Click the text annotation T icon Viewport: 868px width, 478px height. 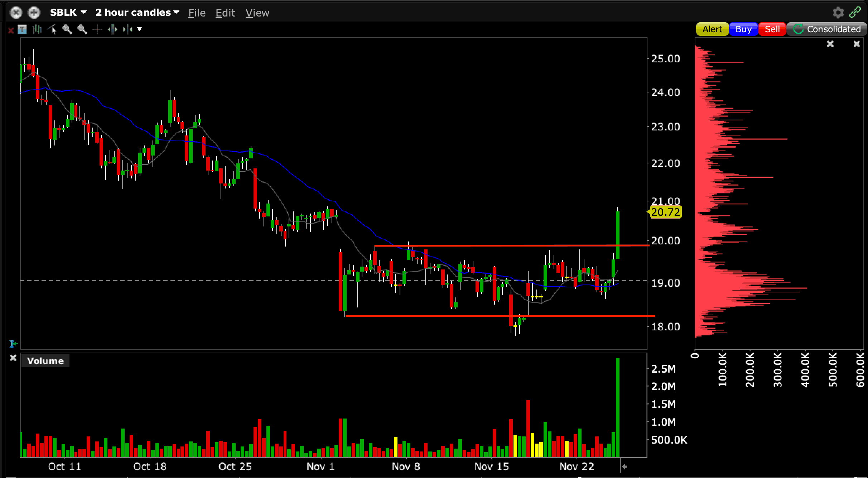[x=22, y=29]
